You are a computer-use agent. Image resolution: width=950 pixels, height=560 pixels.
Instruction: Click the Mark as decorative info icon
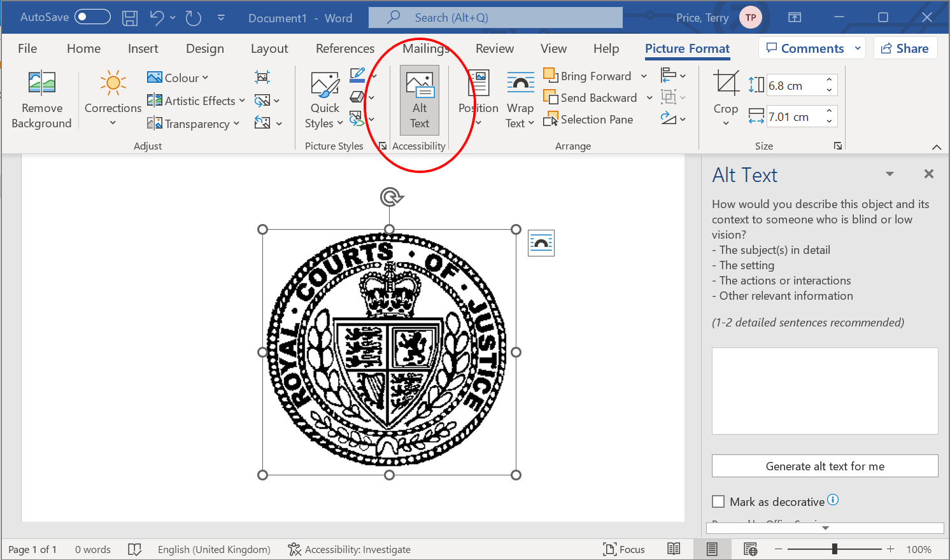click(x=833, y=500)
